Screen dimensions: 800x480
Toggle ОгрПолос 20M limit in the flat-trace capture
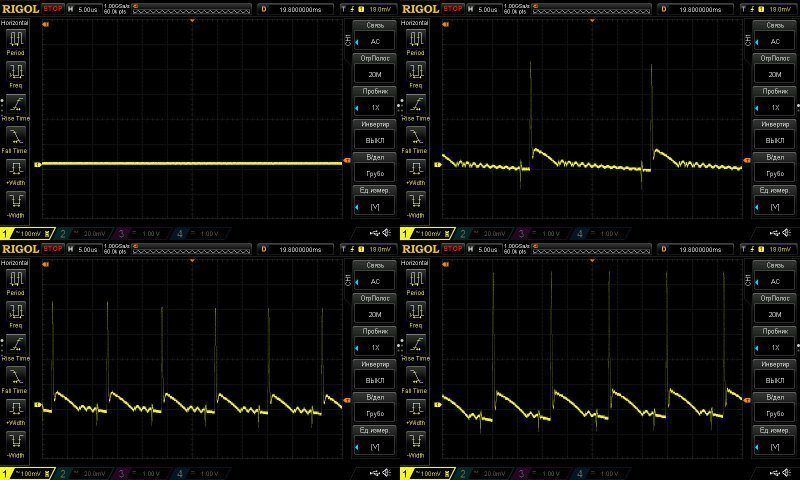tap(375, 69)
